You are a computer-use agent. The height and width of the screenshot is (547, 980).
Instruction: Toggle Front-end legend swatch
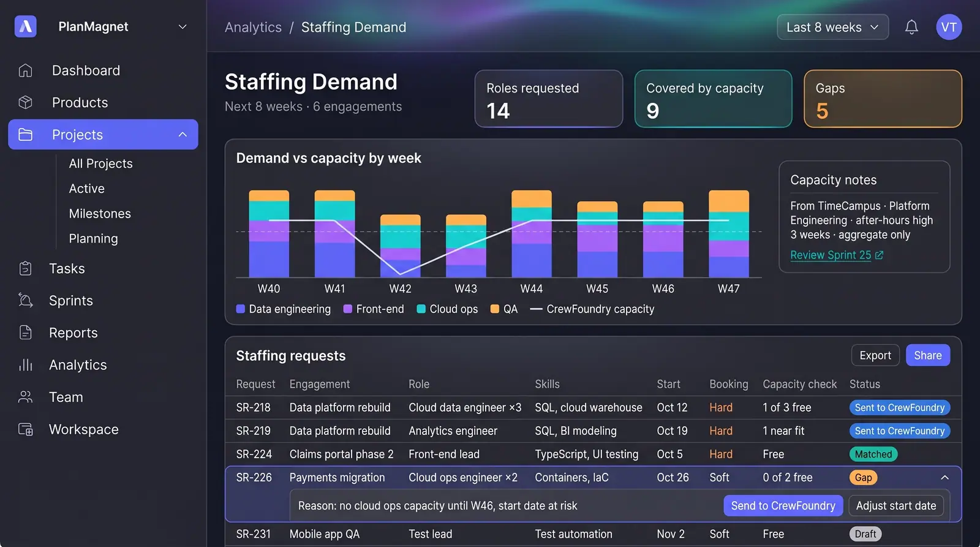348,309
